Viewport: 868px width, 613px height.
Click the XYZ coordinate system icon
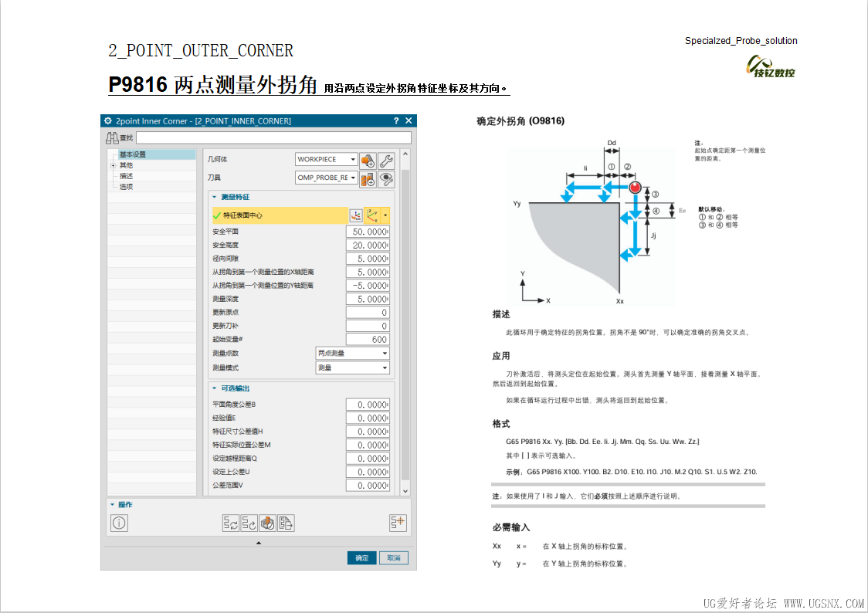(x=372, y=215)
